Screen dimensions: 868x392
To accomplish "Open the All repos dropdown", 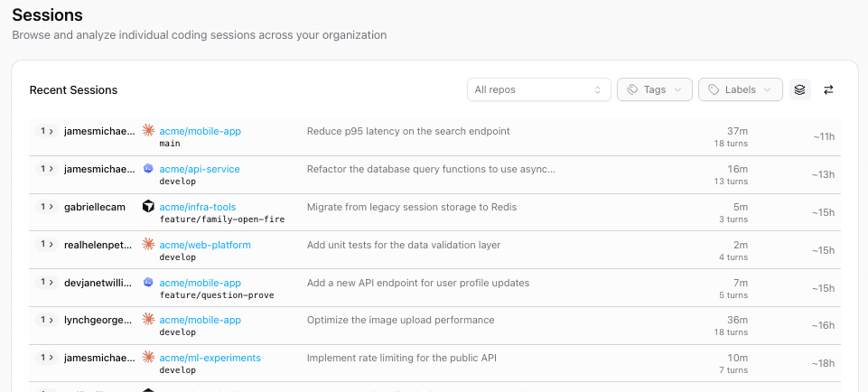I will click(x=538, y=89).
